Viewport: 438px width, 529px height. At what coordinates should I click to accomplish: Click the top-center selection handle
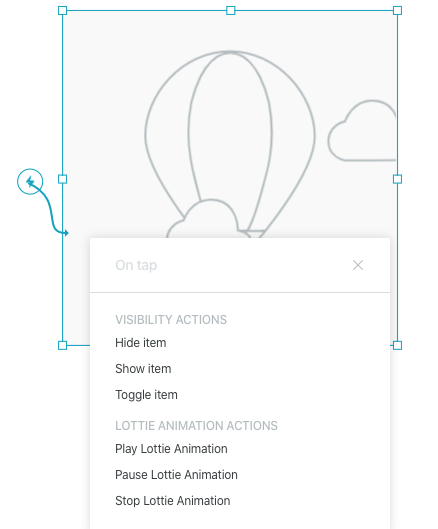tap(230, 10)
